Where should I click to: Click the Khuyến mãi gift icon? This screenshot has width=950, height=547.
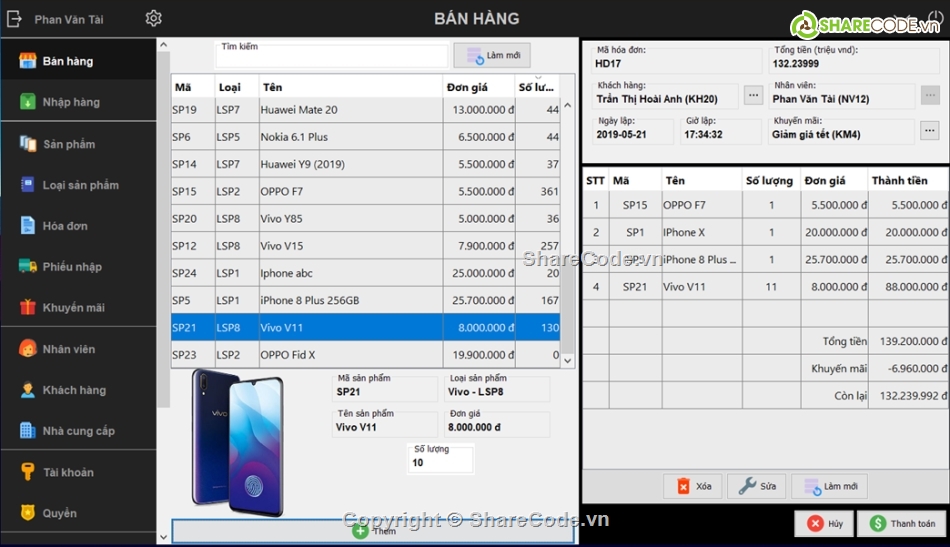click(27, 307)
